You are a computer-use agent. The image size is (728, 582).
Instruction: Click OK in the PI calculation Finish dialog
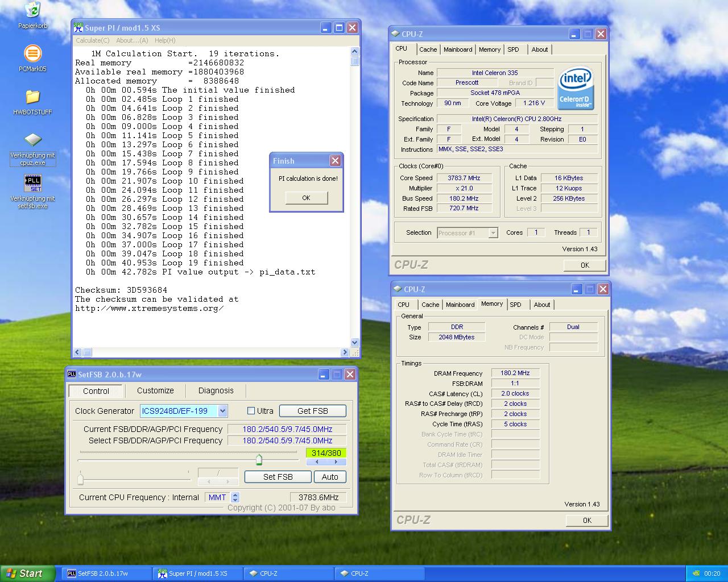[x=307, y=198]
